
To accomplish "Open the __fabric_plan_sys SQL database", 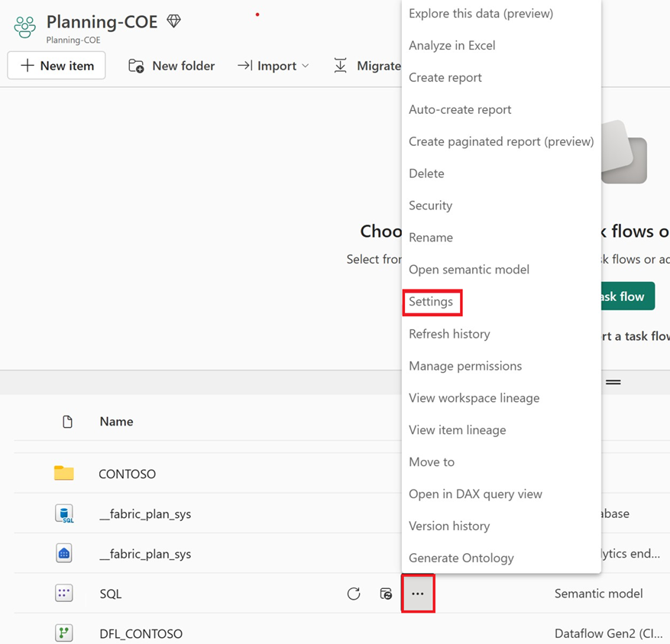I will point(145,513).
